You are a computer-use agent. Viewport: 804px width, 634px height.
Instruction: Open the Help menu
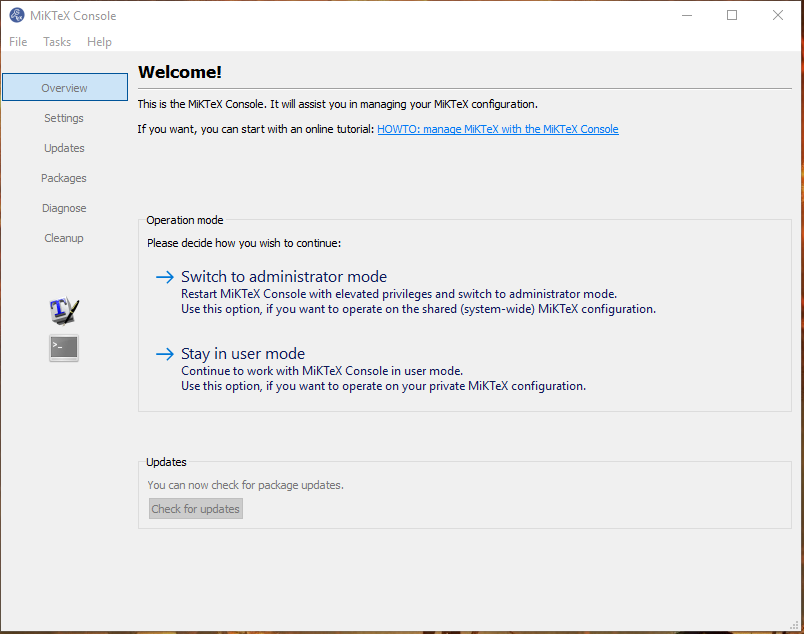coord(99,42)
